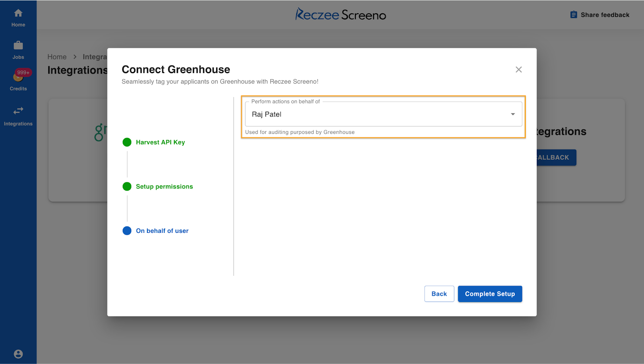Click Complete Setup button
Image resolution: width=644 pixels, height=364 pixels.
[x=490, y=294]
